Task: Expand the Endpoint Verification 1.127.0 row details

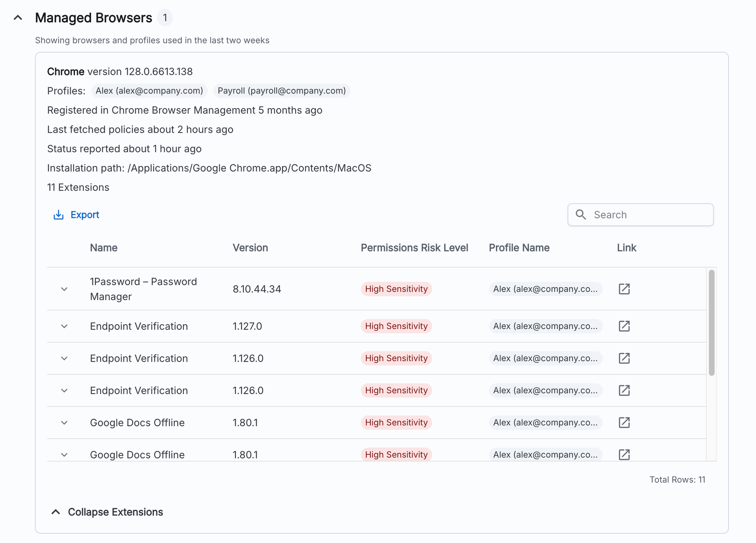Action: [64, 326]
